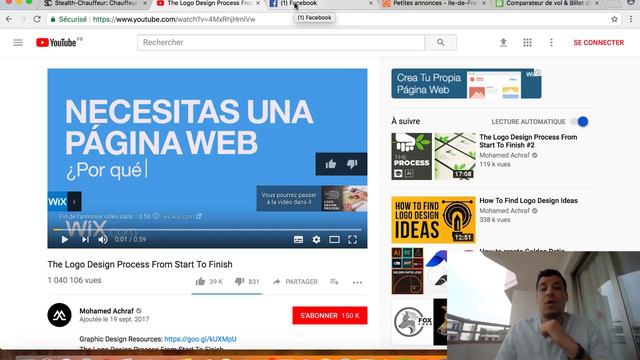
Task: Bookmark the page with the star icon
Action: (x=614, y=19)
